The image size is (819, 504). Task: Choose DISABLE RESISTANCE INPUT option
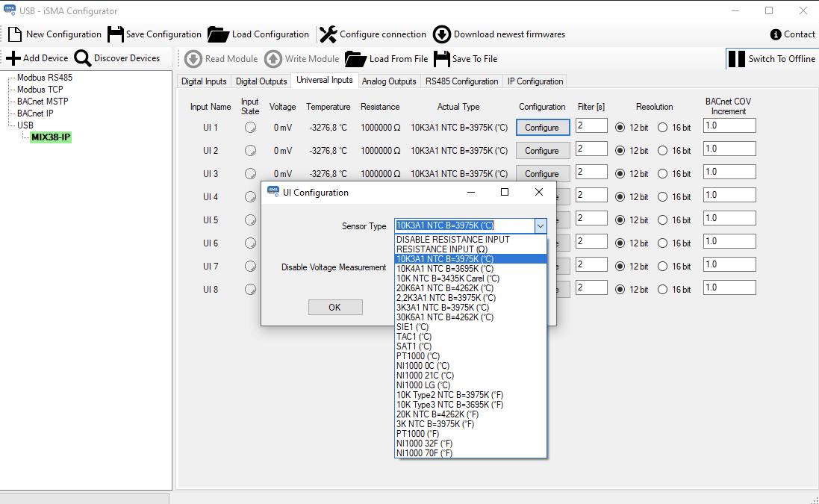(x=452, y=240)
